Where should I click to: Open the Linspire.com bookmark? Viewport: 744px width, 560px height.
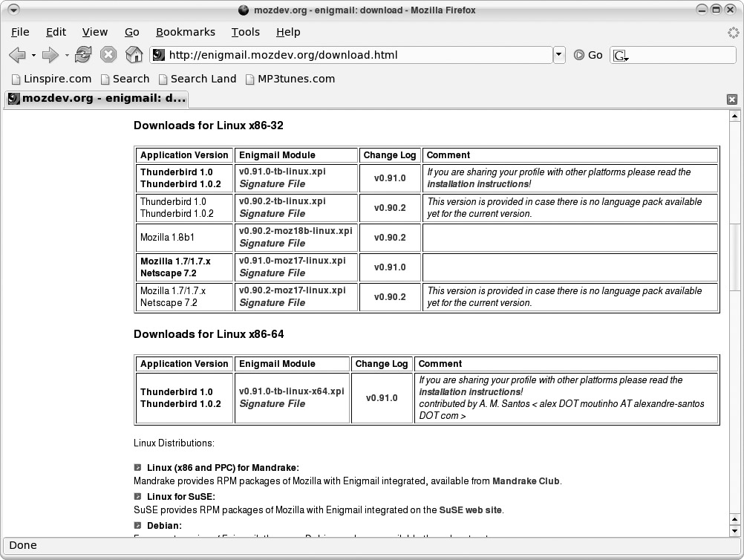coord(51,79)
